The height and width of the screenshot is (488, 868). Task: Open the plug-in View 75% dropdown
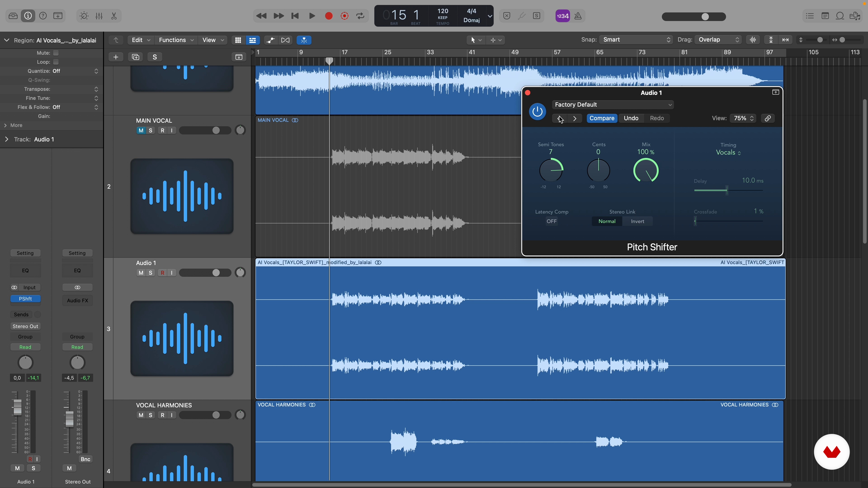pyautogui.click(x=743, y=118)
